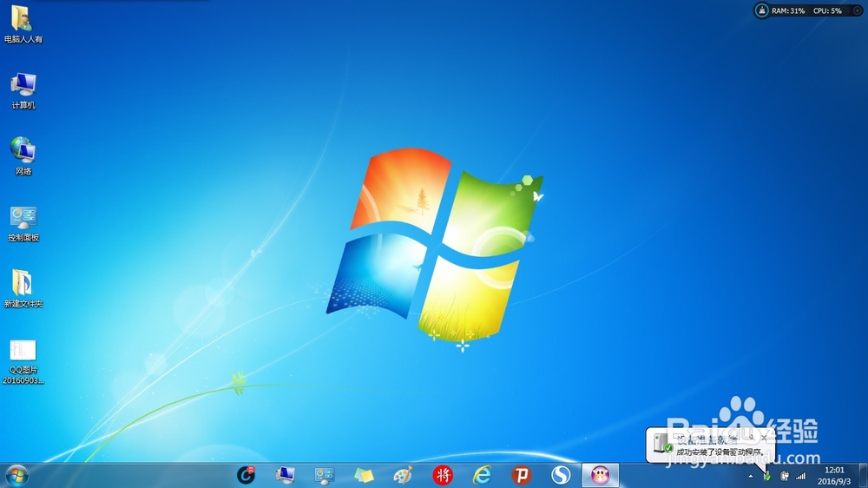Click the rocket icon in RAM widget
The height and width of the screenshot is (488, 868).
[762, 10]
